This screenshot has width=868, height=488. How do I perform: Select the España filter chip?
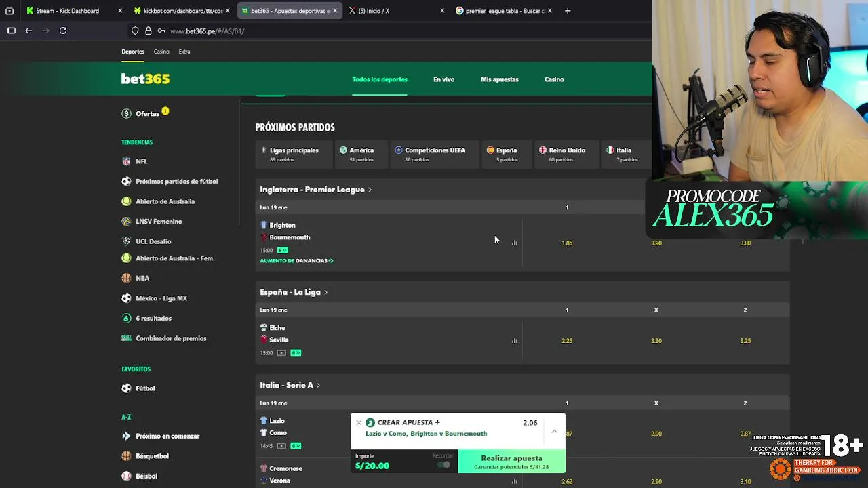pyautogui.click(x=507, y=155)
